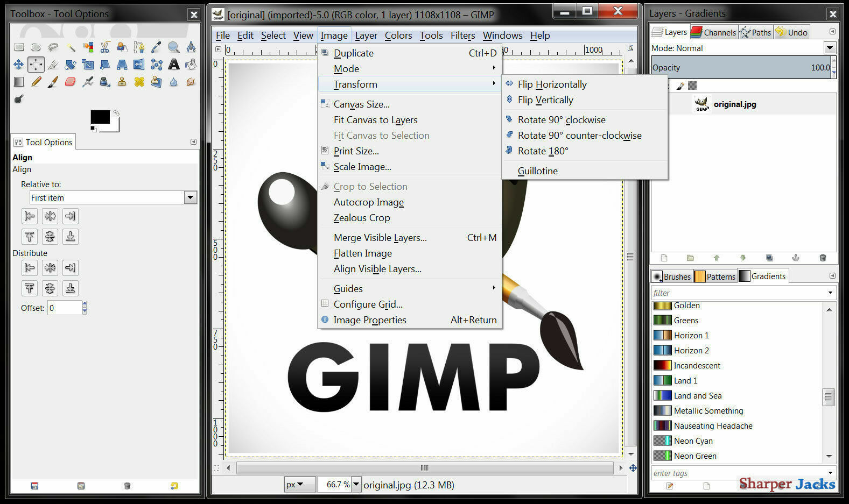The image size is (849, 504).
Task: Select the Smudge finger tool
Action: [x=191, y=82]
